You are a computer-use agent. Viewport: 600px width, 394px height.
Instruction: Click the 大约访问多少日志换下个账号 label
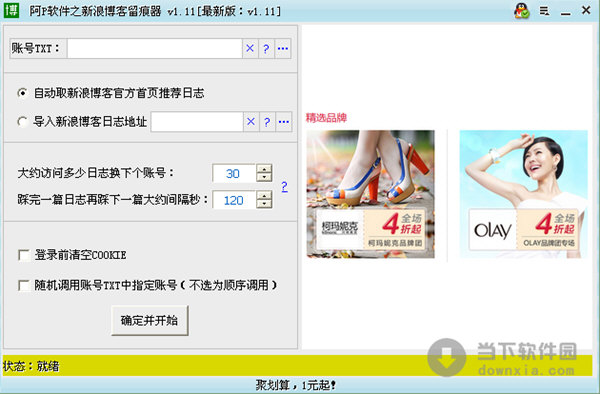pyautogui.click(x=96, y=173)
